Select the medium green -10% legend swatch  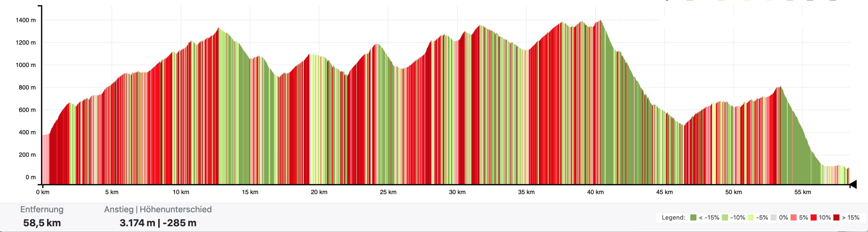click(725, 218)
